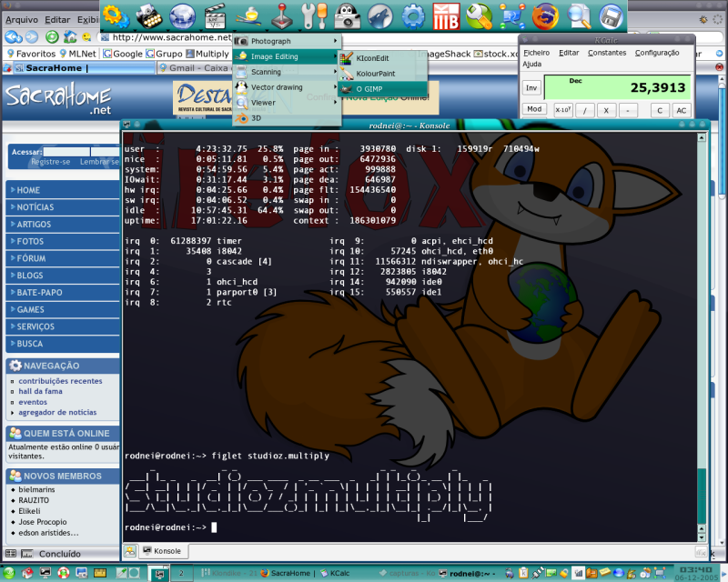Image resolution: width=728 pixels, height=582 pixels.
Task: Open the gears settings launcher in the top dock
Action: (116, 16)
